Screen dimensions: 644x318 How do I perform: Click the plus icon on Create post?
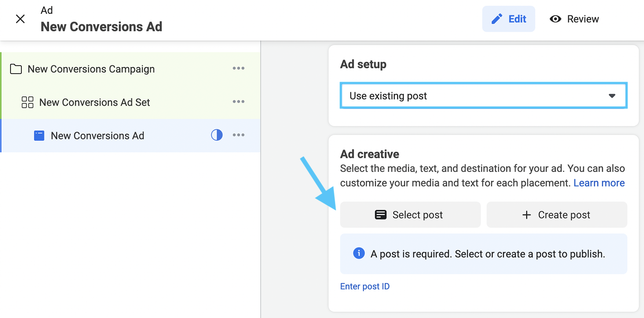coord(526,215)
